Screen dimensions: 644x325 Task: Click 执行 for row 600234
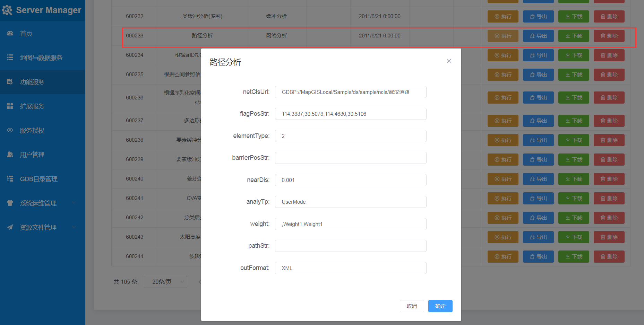503,55
